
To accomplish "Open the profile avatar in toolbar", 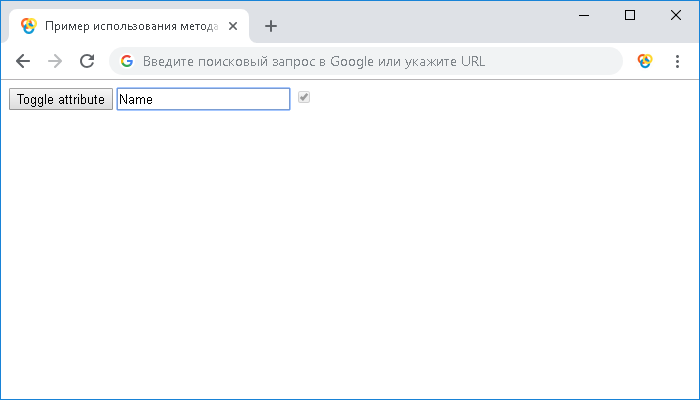I will coord(645,61).
